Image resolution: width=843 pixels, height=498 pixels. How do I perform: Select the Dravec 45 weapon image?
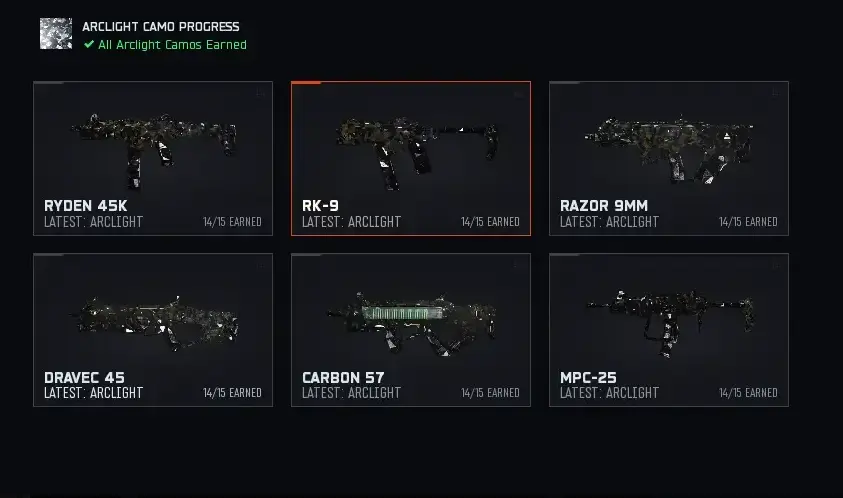153,316
